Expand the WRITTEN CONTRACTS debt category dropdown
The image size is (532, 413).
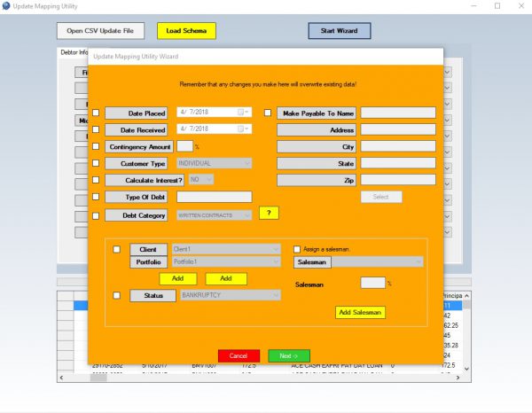click(215, 215)
